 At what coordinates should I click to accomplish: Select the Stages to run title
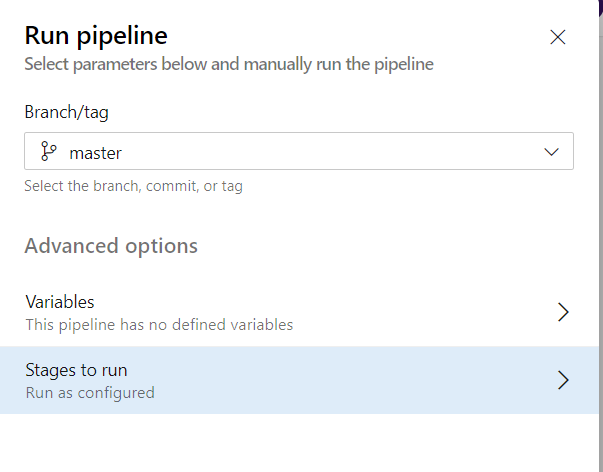tap(76, 370)
